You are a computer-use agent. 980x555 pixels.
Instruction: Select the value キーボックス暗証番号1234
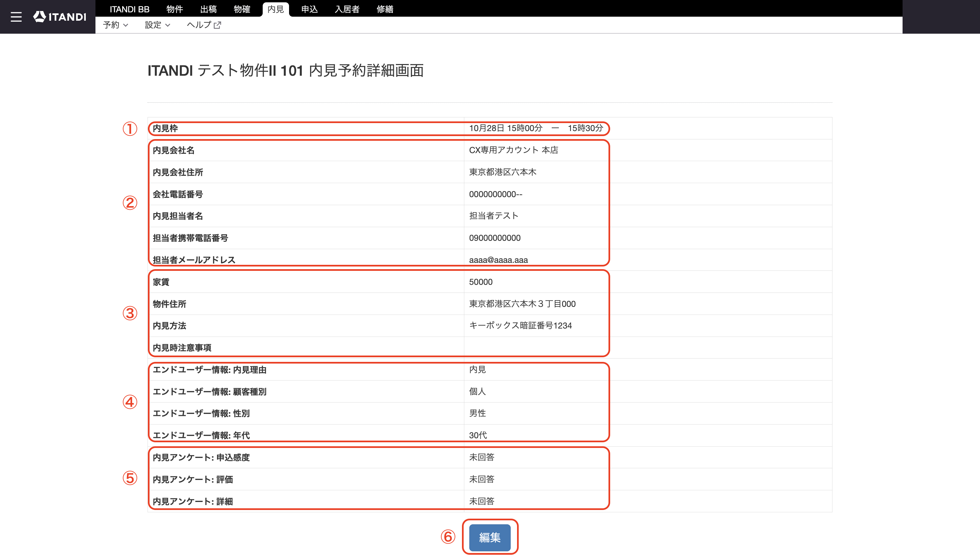point(520,326)
